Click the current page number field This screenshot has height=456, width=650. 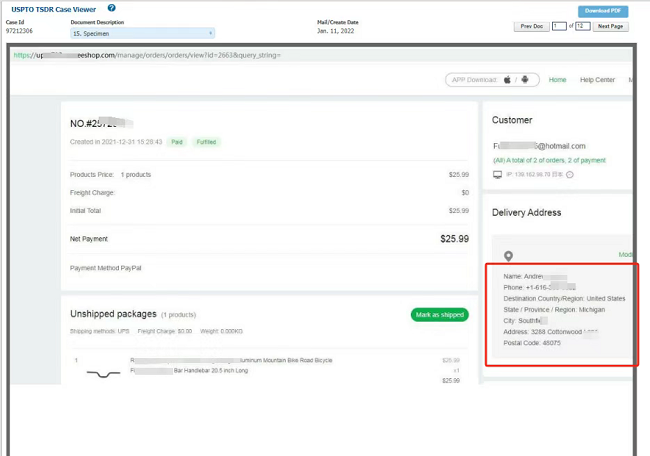point(556,26)
